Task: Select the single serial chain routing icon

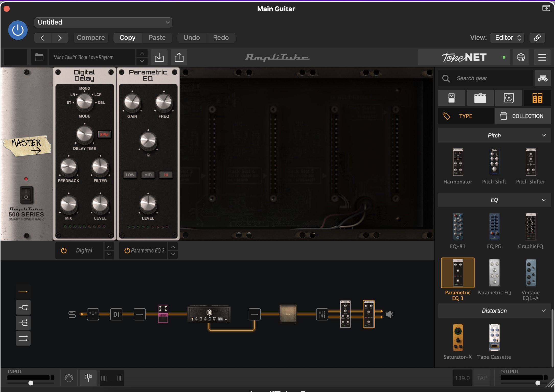Action: click(x=23, y=292)
